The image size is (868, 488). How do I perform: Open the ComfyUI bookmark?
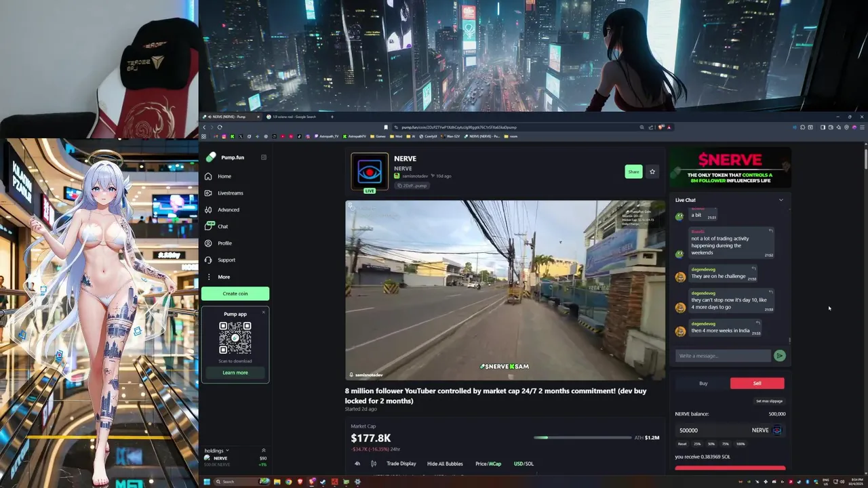[x=429, y=136]
